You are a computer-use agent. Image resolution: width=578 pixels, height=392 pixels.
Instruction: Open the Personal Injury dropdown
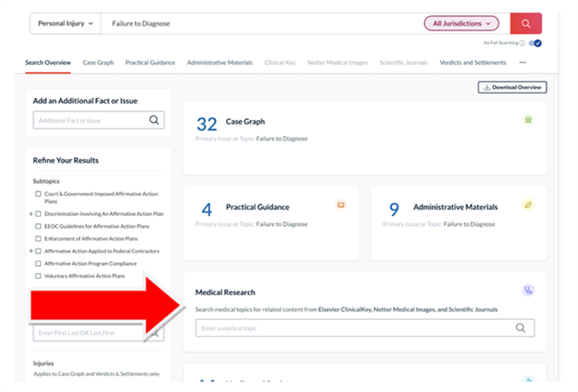click(x=65, y=24)
